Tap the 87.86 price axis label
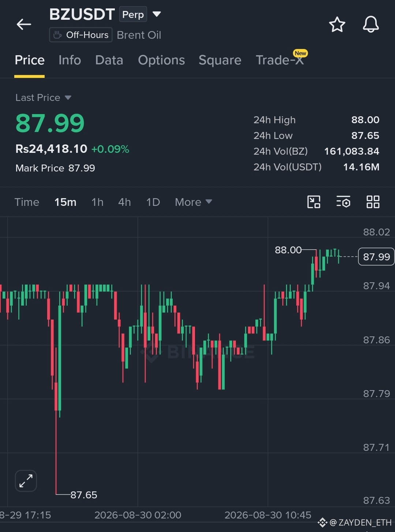 coord(376,340)
